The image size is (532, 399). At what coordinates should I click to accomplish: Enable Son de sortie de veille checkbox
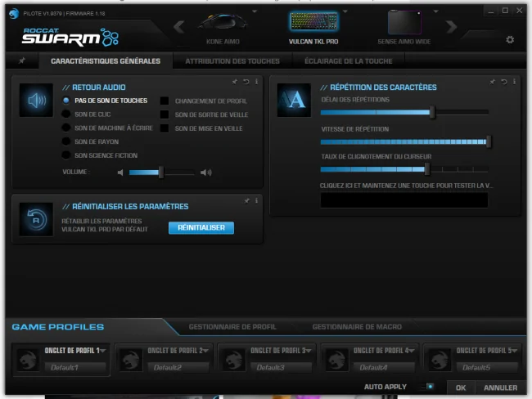coord(165,114)
